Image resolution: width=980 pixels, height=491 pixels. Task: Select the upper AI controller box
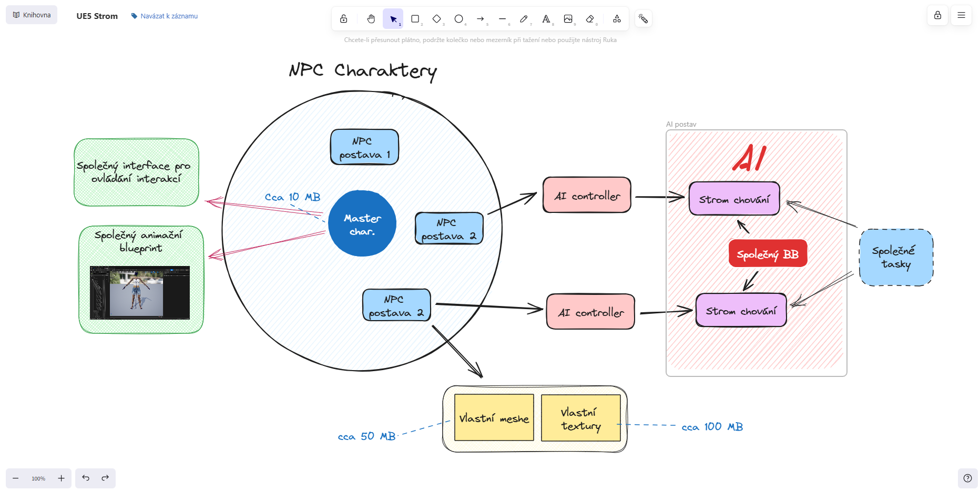point(587,195)
